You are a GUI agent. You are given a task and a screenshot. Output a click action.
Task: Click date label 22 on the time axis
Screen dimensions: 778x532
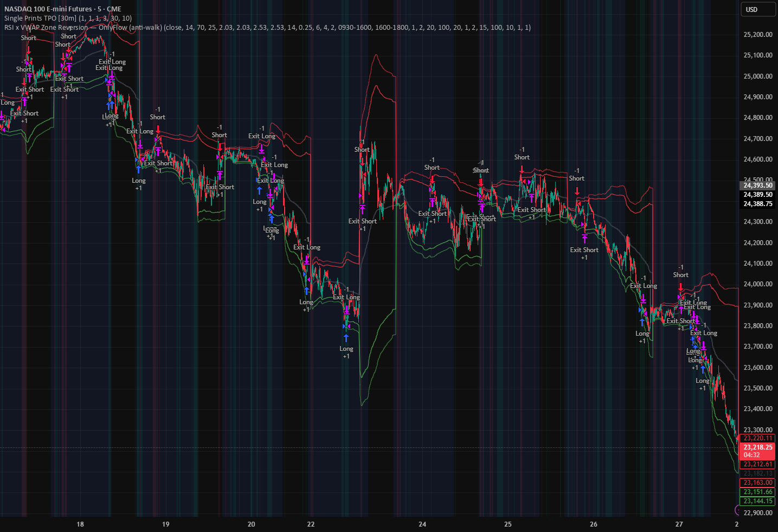point(311,524)
